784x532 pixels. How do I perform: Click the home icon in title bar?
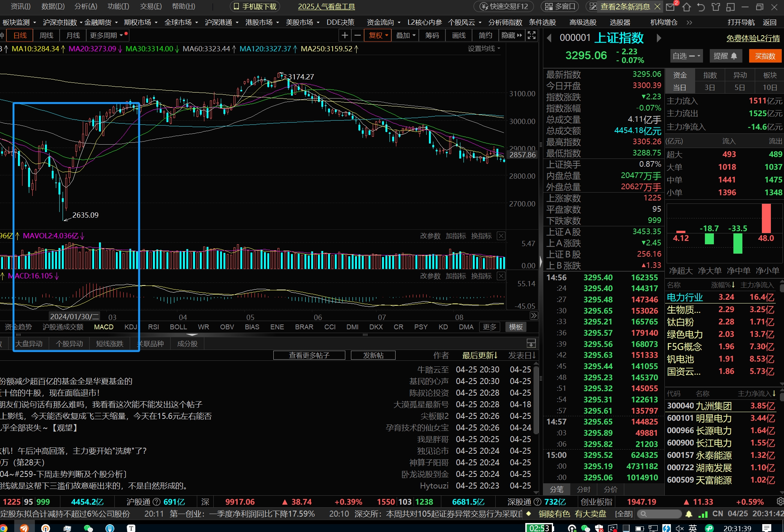pos(687,7)
